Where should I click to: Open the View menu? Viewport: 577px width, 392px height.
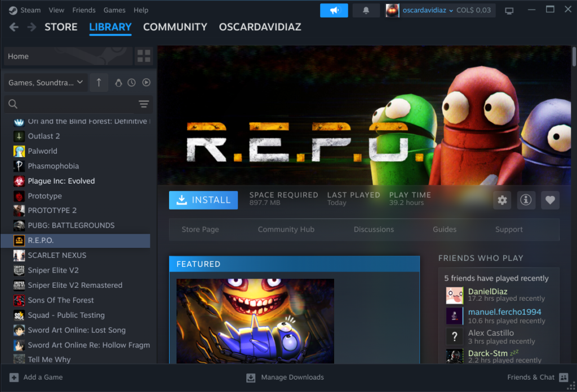pyautogui.click(x=56, y=10)
